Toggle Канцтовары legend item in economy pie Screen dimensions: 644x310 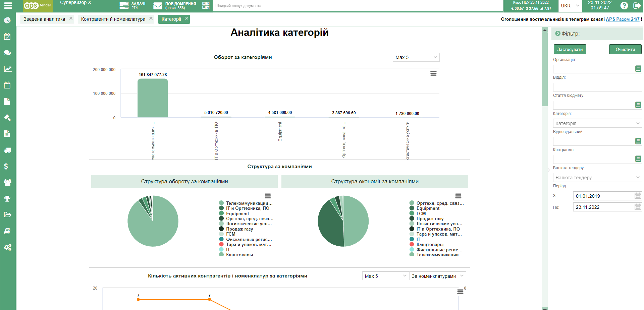pyautogui.click(x=426, y=244)
